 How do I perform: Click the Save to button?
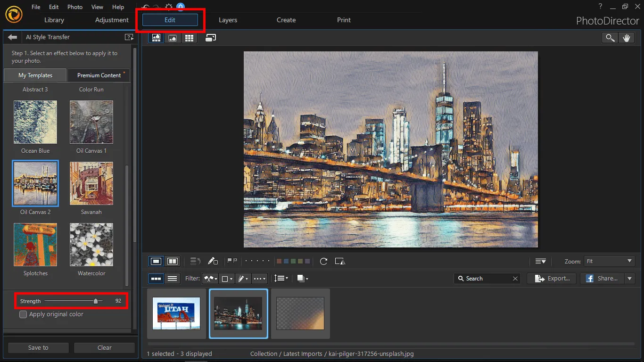click(38, 347)
